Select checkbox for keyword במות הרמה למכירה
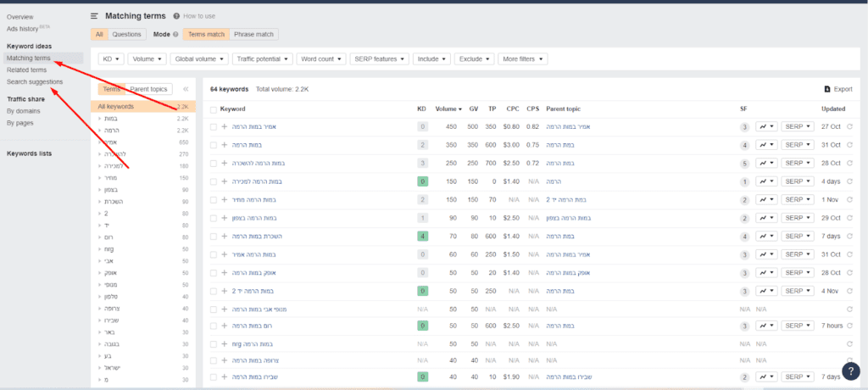Viewport: 868px width, 390px height. 214,181
